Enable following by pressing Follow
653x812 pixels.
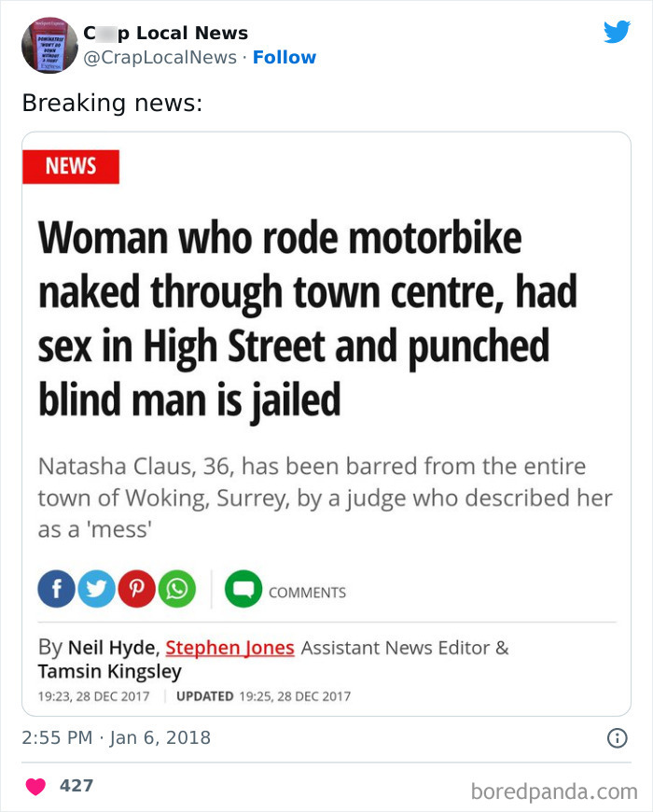(285, 57)
